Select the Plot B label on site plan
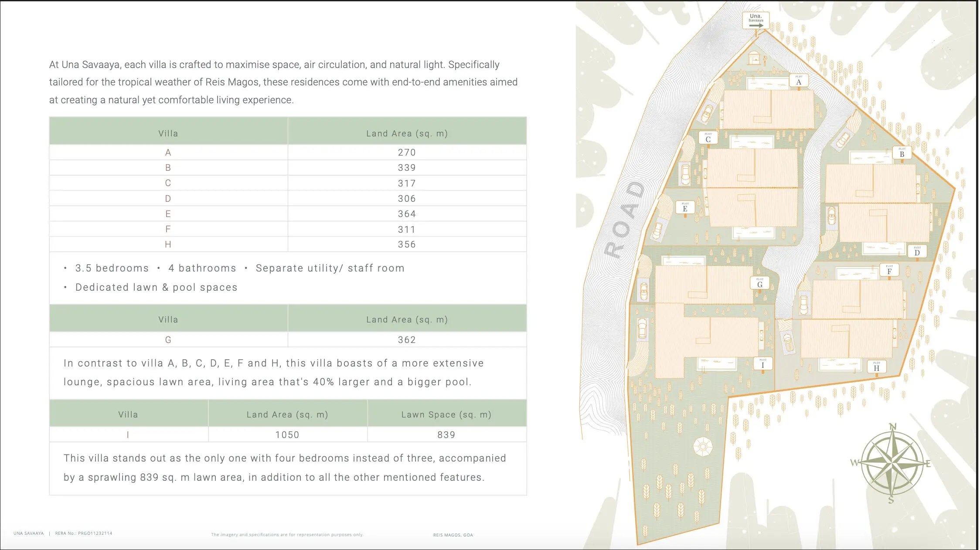980x550 pixels. [x=902, y=153]
